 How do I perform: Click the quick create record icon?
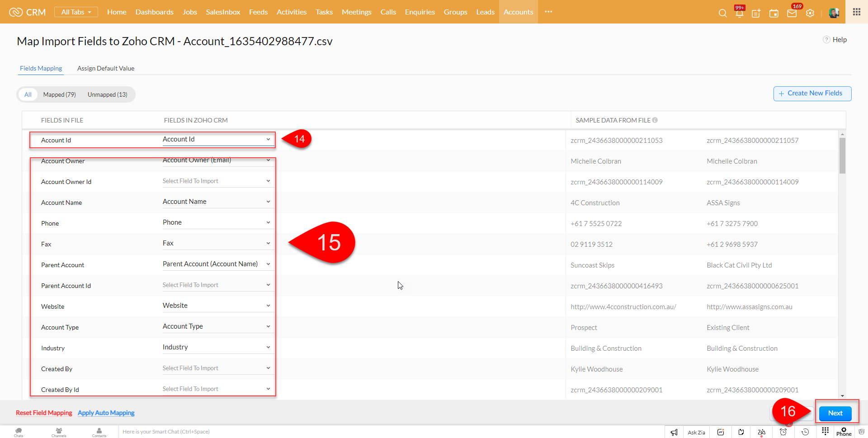[756, 13]
